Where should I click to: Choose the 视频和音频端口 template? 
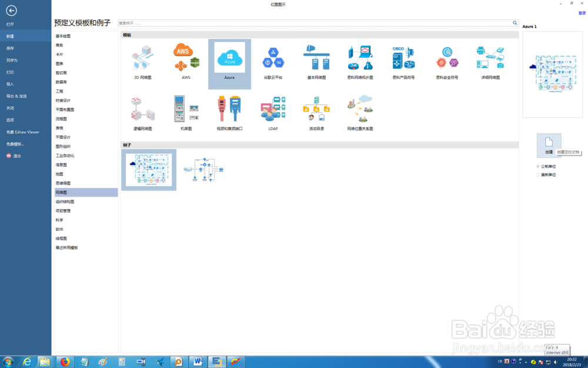[x=229, y=112]
